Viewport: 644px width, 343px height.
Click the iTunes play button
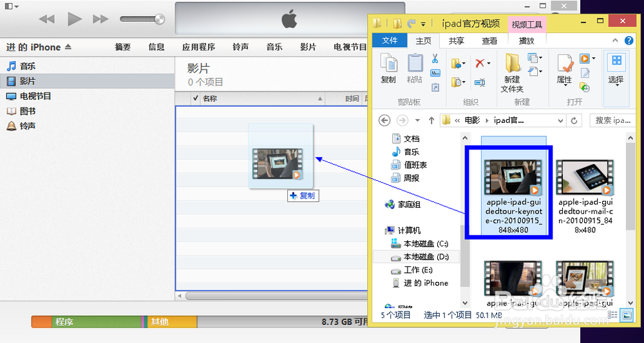tap(74, 19)
